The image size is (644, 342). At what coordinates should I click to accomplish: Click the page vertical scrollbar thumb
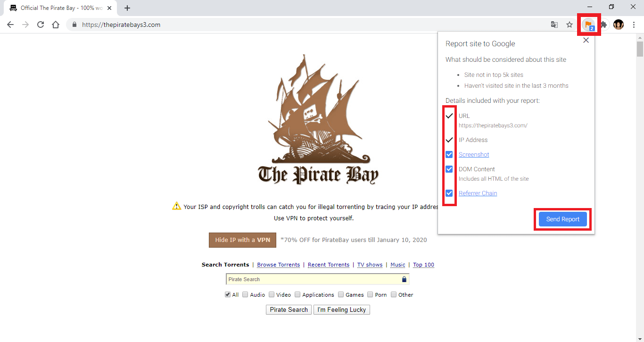pyautogui.click(x=640, y=49)
